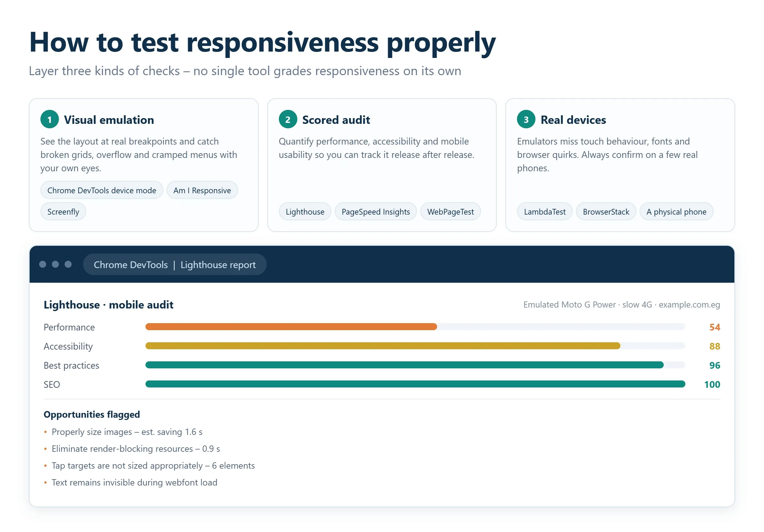
Task: Click the Real devices card heading
Action: (573, 120)
